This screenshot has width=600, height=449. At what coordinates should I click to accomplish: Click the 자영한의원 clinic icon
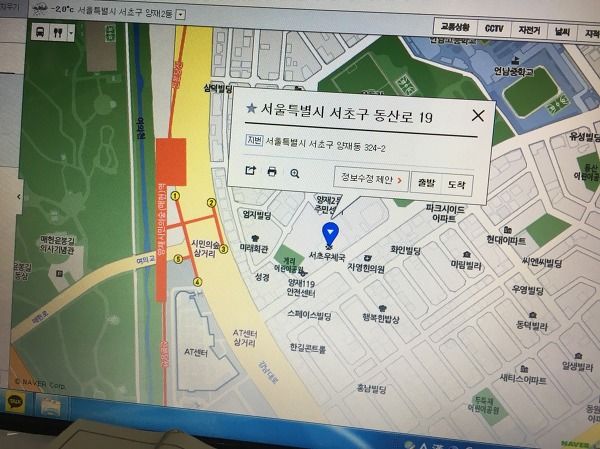tap(368, 258)
